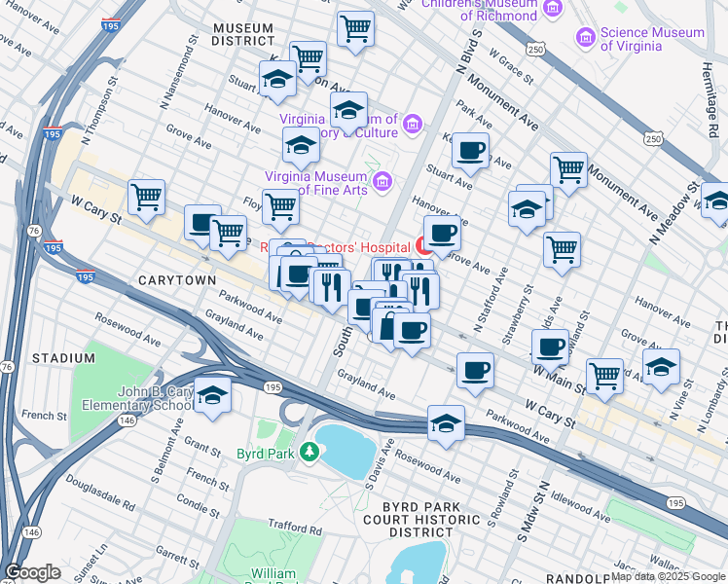Click the Map data ©2025 Google attribution
Image resolution: width=728 pixels, height=584 pixels.
pyautogui.click(x=668, y=577)
